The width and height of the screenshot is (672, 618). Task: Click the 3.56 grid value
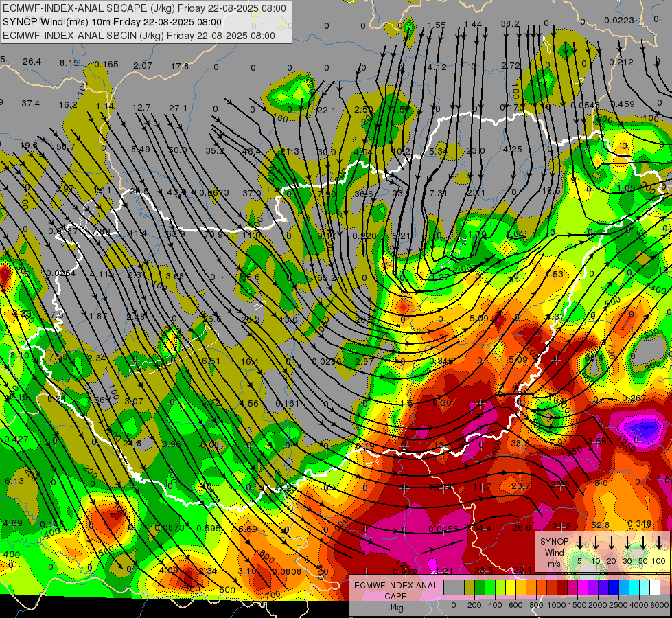[x=597, y=441]
